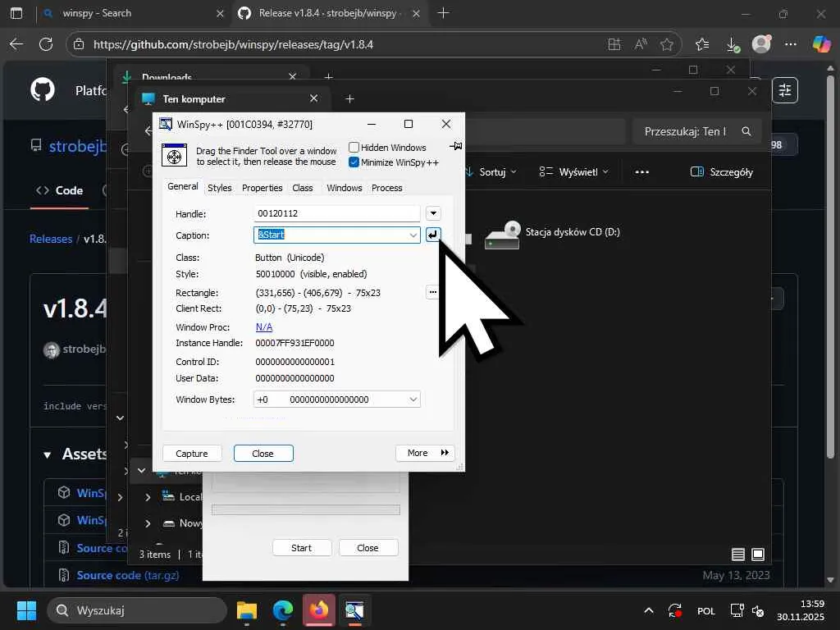Collapse the Assets section triangle
The width and height of the screenshot is (840, 630).
pos(47,455)
